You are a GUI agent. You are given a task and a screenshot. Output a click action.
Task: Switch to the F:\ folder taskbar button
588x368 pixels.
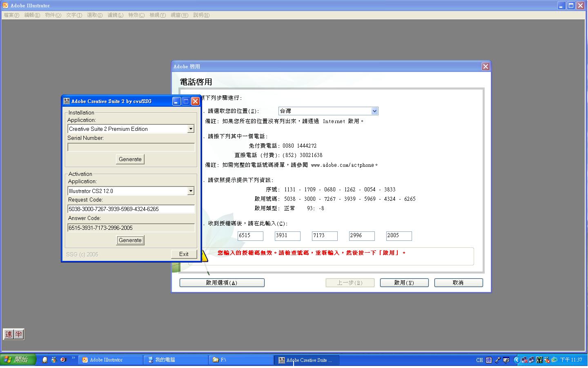242,360
